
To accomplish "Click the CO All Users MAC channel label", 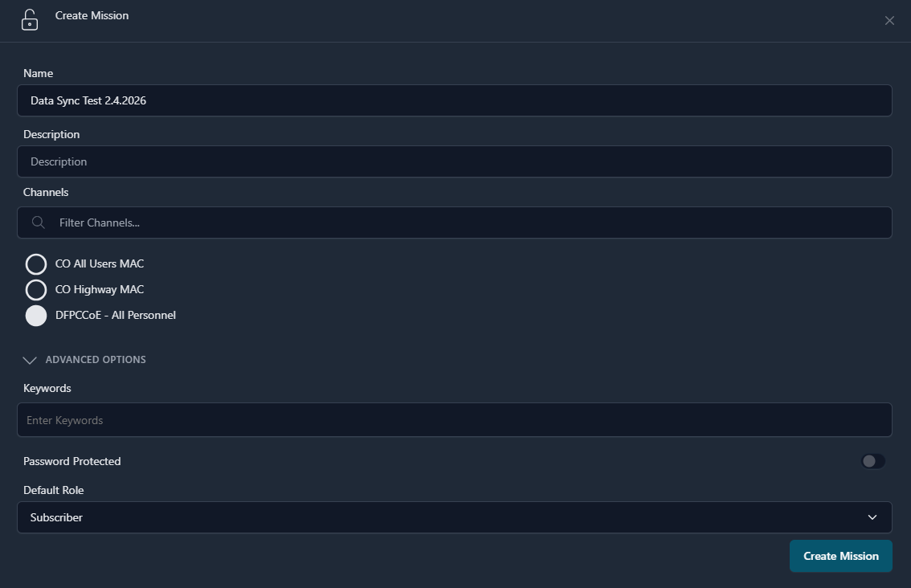I will [x=100, y=264].
